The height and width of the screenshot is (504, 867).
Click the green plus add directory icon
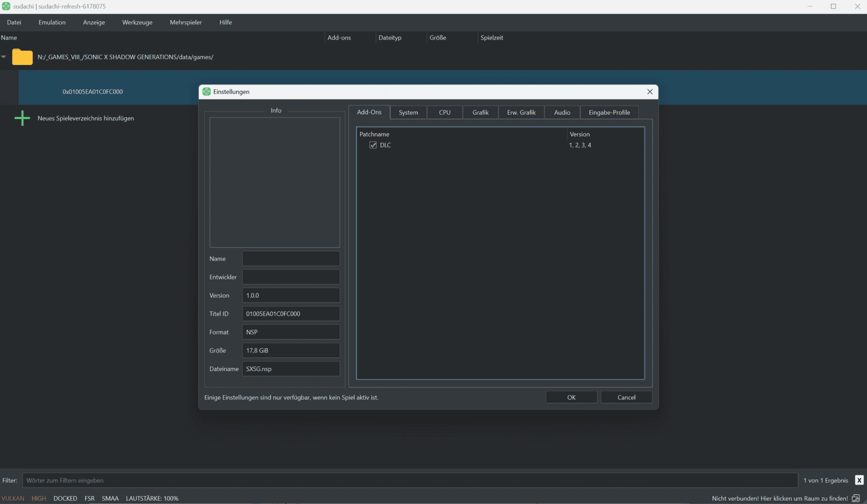click(x=22, y=118)
